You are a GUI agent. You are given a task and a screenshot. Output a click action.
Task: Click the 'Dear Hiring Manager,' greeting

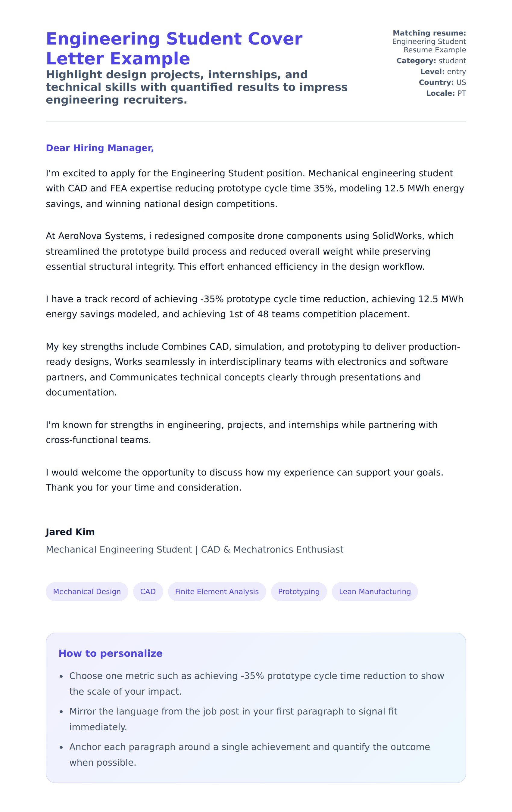pos(100,148)
